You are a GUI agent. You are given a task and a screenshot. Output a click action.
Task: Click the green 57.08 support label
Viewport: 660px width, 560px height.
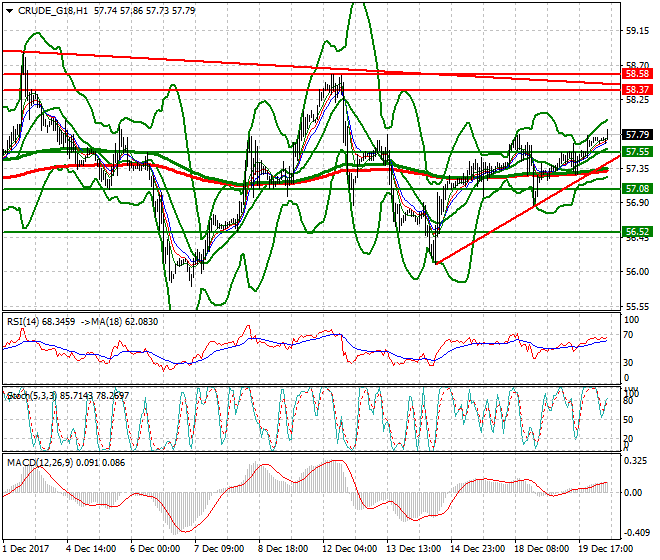[637, 189]
